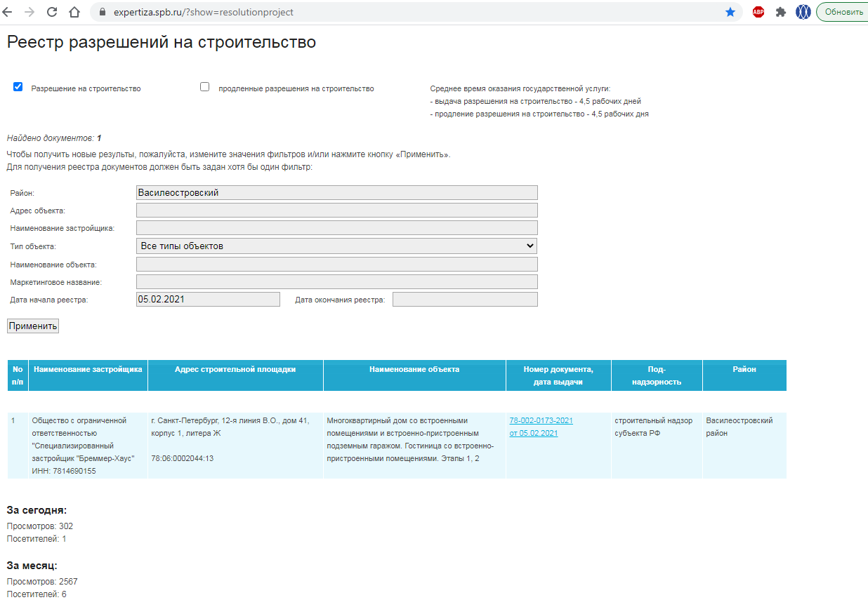Go to browser home page icon
This screenshot has width=868, height=607.
pyautogui.click(x=74, y=12)
